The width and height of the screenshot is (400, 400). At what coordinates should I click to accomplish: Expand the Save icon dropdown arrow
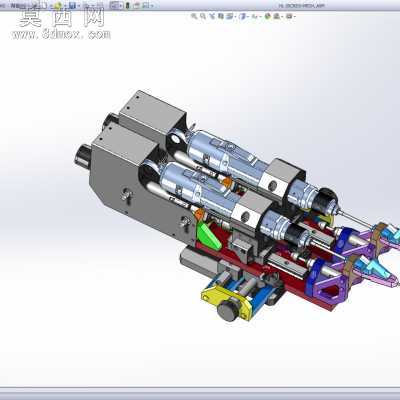pyautogui.click(x=79, y=6)
